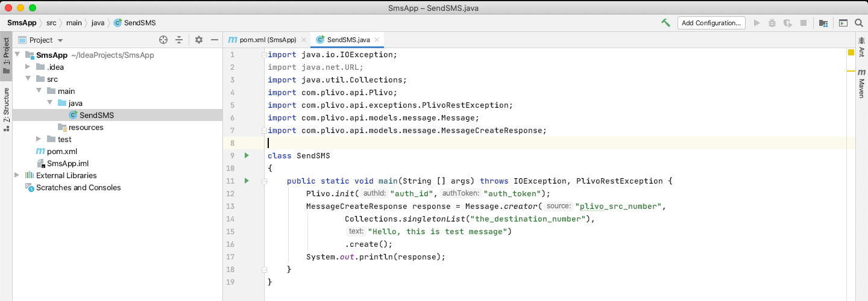Toggle the Ant side panel
Screen dimensions: 868x301
point(861,45)
